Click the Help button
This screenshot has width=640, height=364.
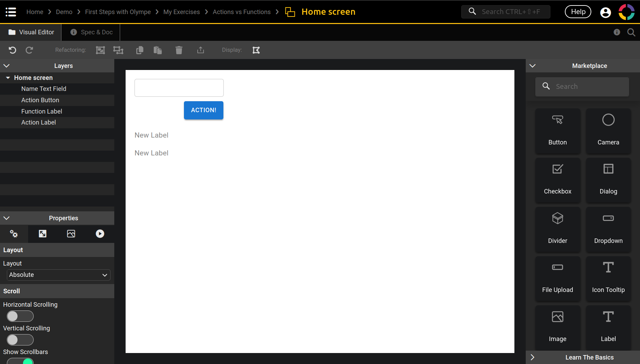click(x=578, y=12)
